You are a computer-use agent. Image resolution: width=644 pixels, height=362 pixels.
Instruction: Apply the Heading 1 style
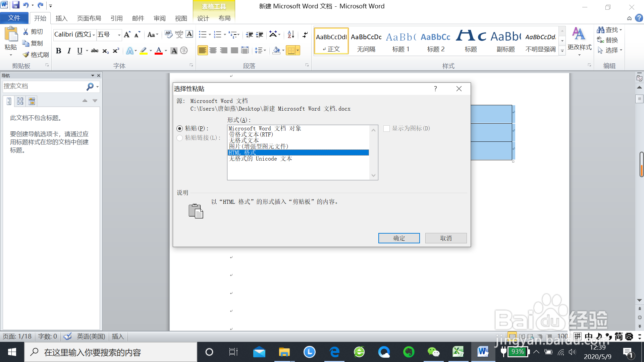click(x=401, y=41)
